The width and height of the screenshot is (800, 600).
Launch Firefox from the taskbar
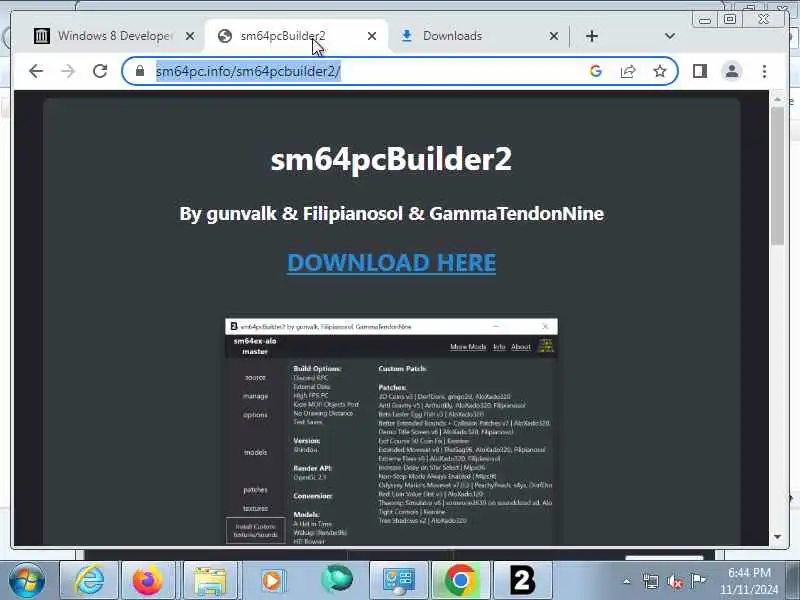147,580
